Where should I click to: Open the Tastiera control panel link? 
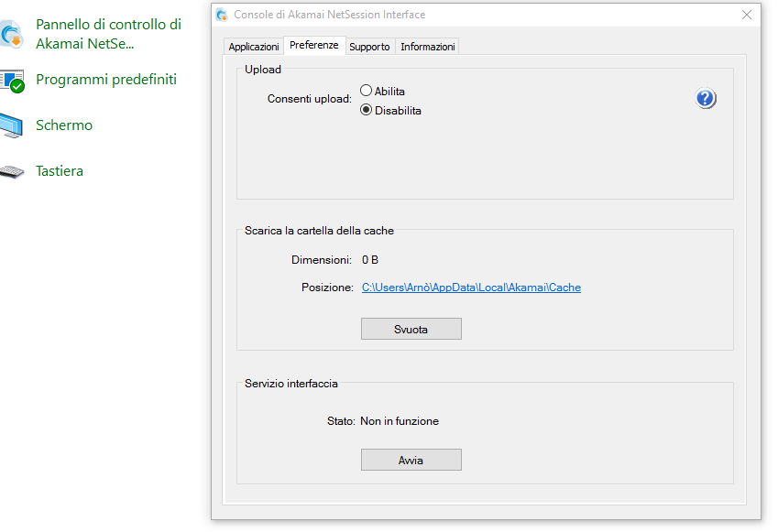click(x=60, y=171)
